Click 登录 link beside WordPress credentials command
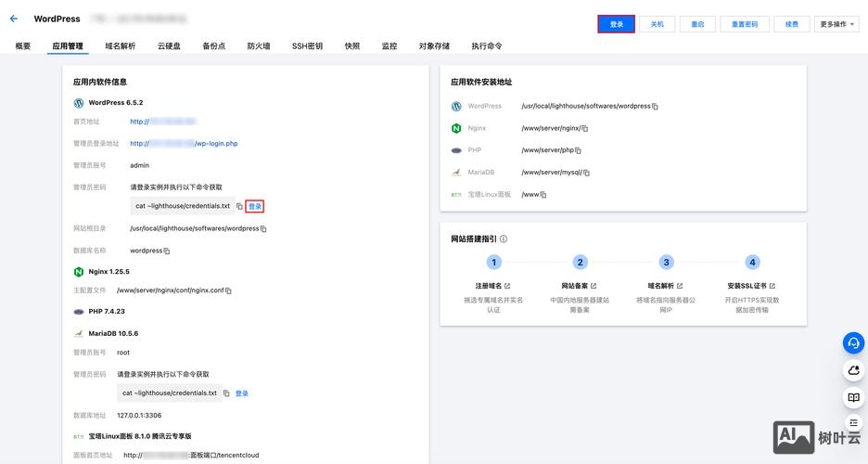Viewport: 868px width, 464px height. [255, 207]
